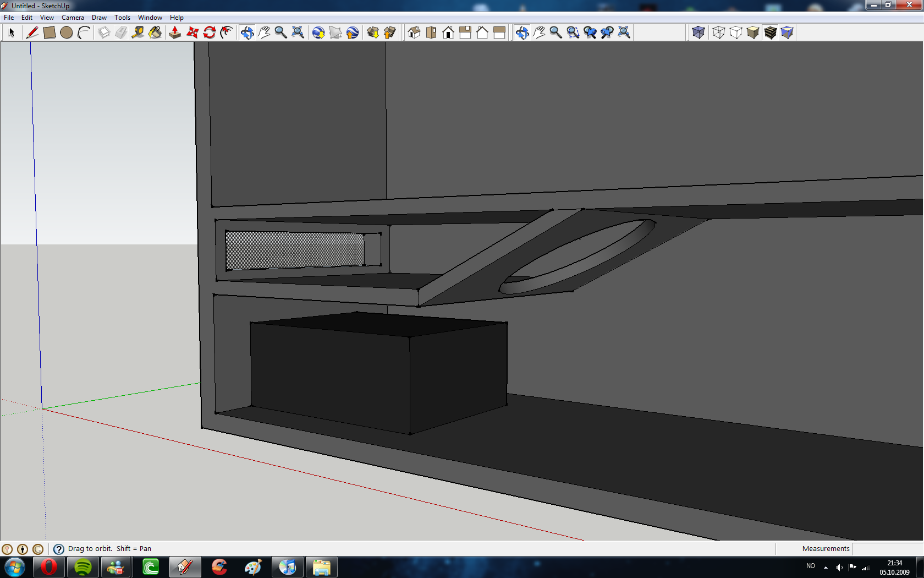Open the Draw menu
The height and width of the screenshot is (578, 924).
coord(99,18)
